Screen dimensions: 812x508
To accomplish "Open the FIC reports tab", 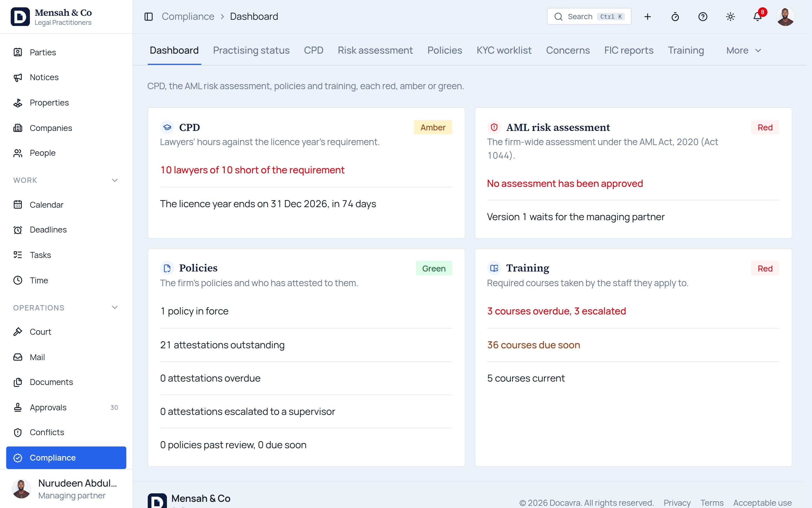I will (x=629, y=51).
